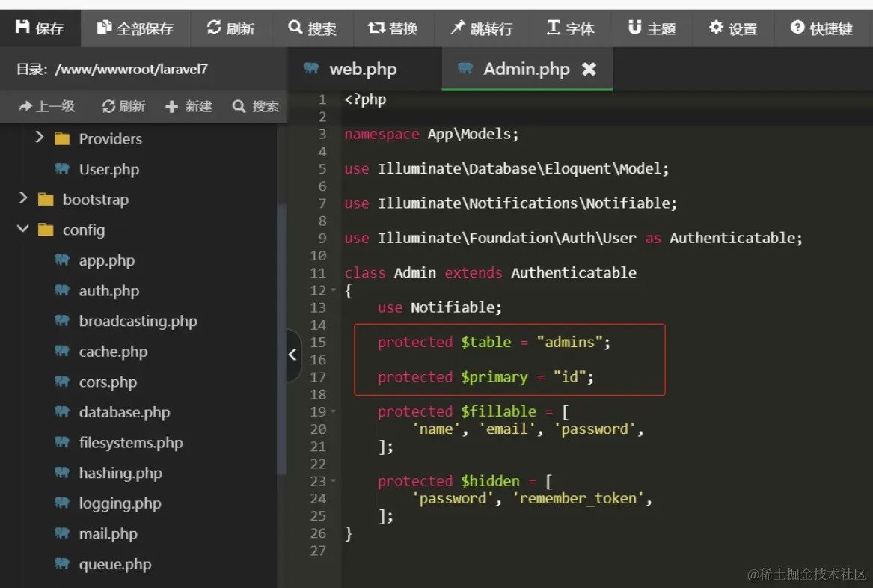Fold the $fillable array at line 19
873x588 pixels.
[334, 411]
